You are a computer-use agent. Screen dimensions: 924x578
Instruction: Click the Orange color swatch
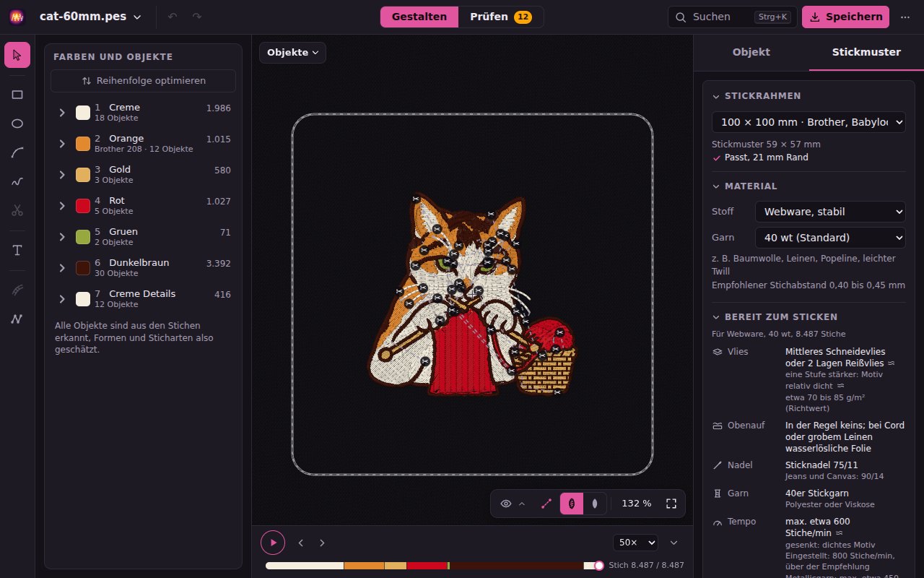(83, 144)
